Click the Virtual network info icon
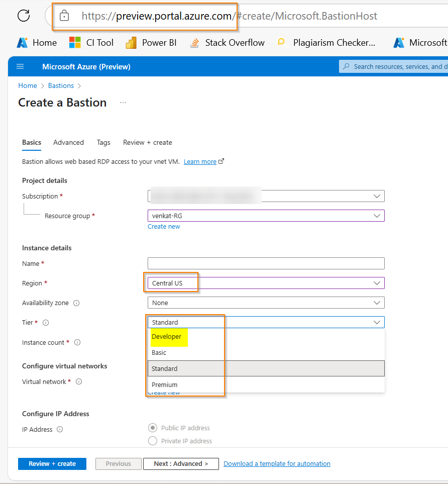This screenshot has height=484, width=448. click(79, 381)
